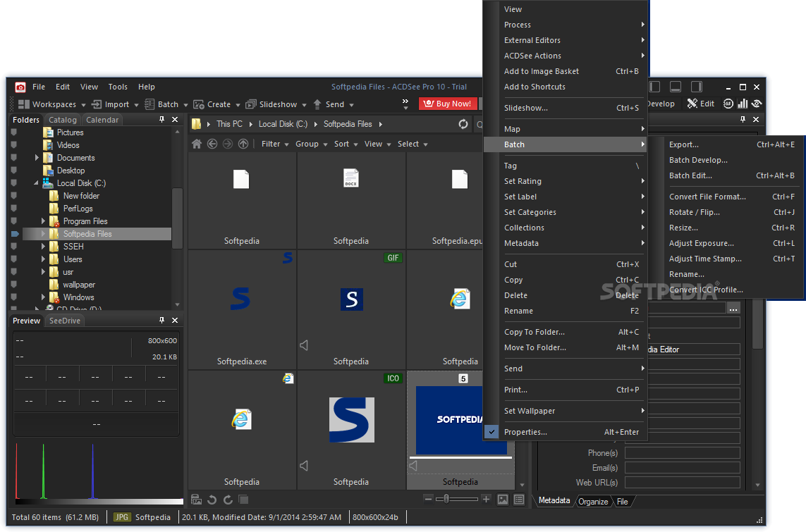Viewport: 806px width, 532px height.
Task: Open the Filter dropdown
Action: click(275, 144)
